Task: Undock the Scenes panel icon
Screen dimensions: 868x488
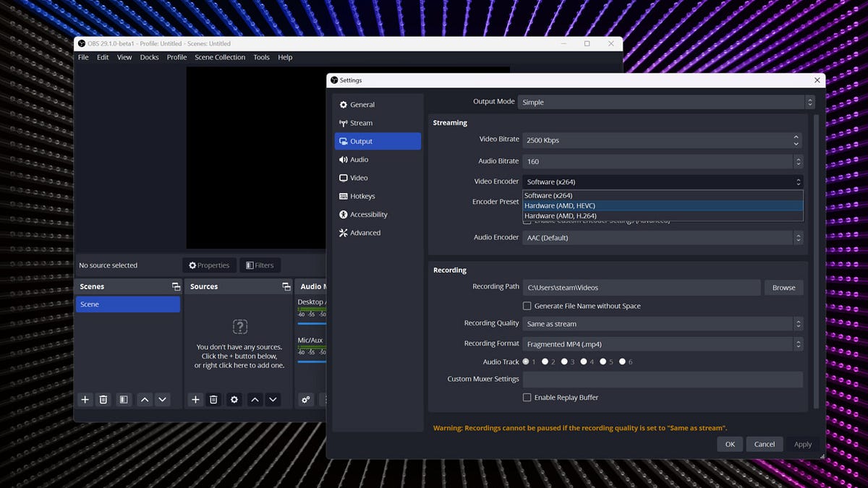Action: pos(176,287)
